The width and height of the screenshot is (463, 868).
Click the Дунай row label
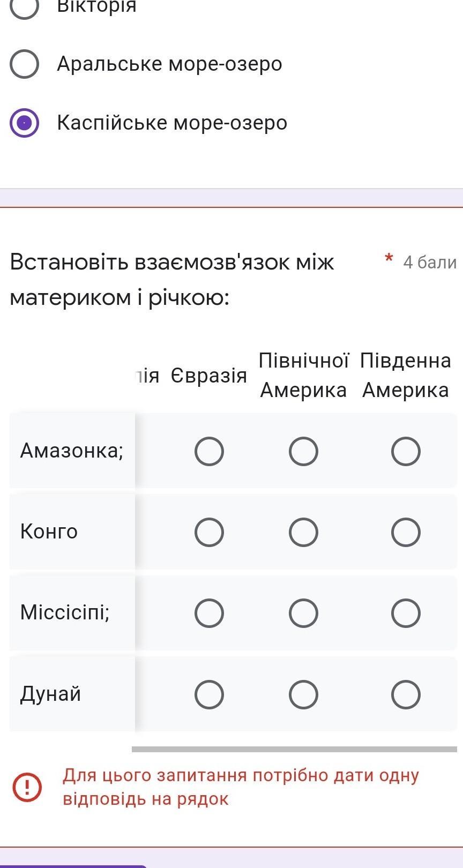coord(50,694)
